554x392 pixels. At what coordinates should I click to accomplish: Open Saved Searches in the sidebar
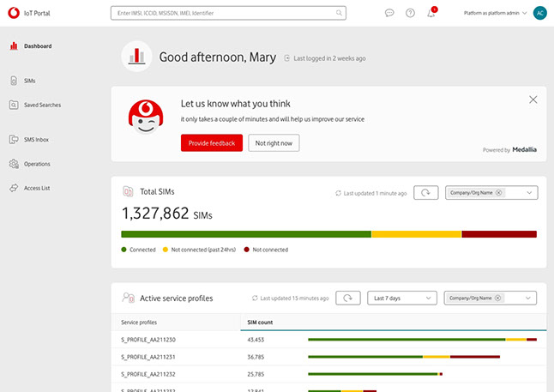41,106
